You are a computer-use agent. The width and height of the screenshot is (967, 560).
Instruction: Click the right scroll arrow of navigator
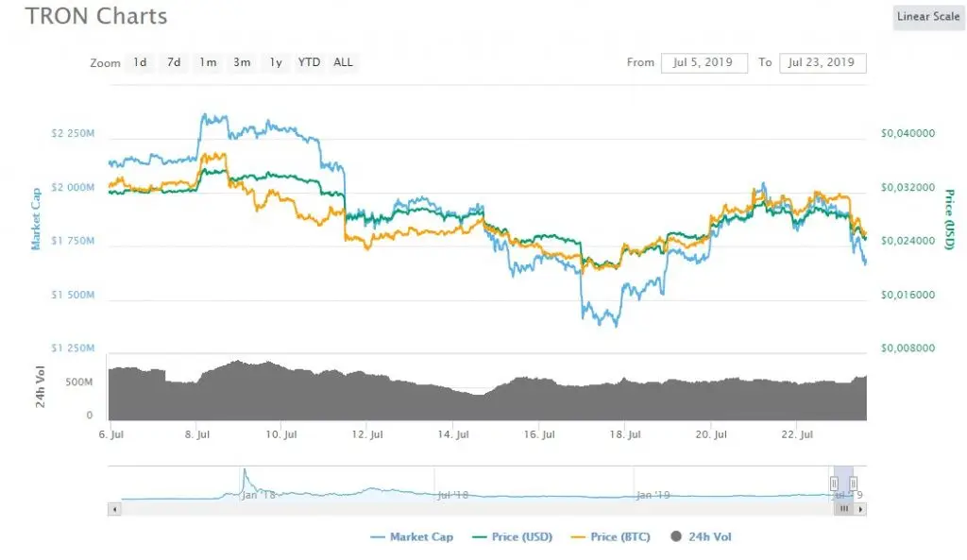[x=860, y=509]
